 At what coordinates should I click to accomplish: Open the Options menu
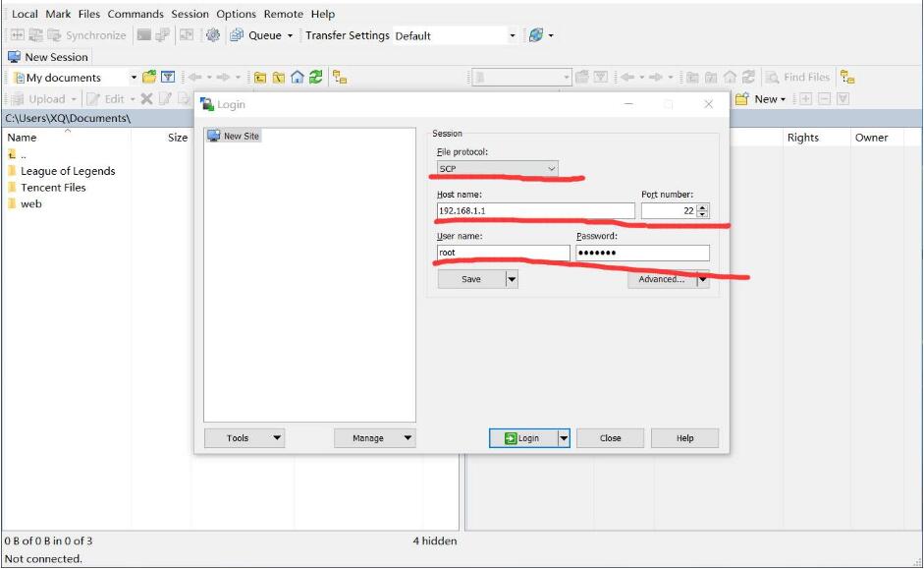(236, 14)
